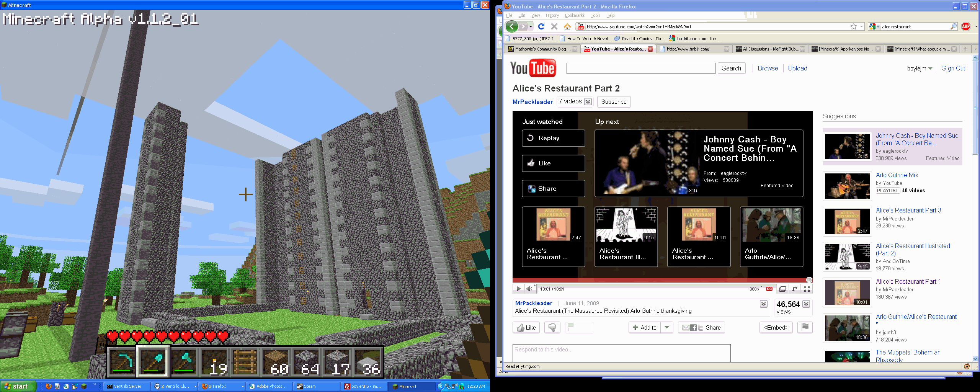The width and height of the screenshot is (980, 392).
Task: Open Firefox Bookmarks menu
Action: [x=575, y=15]
